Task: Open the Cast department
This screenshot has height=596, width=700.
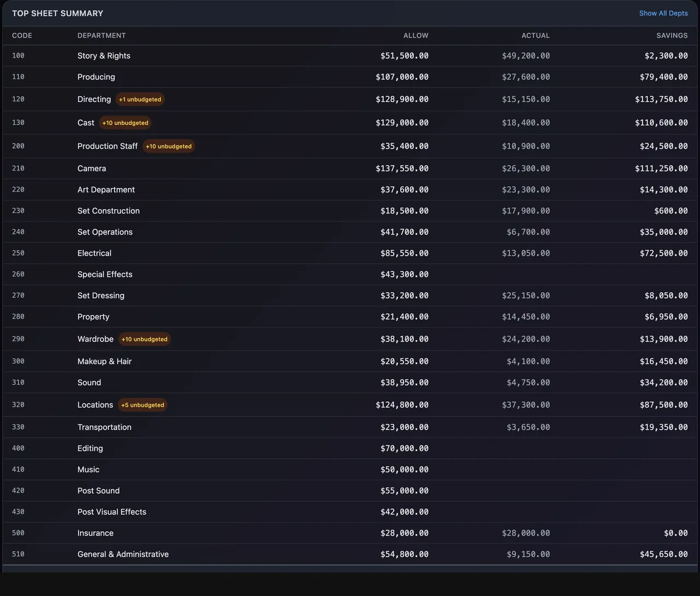Action: pyautogui.click(x=86, y=123)
